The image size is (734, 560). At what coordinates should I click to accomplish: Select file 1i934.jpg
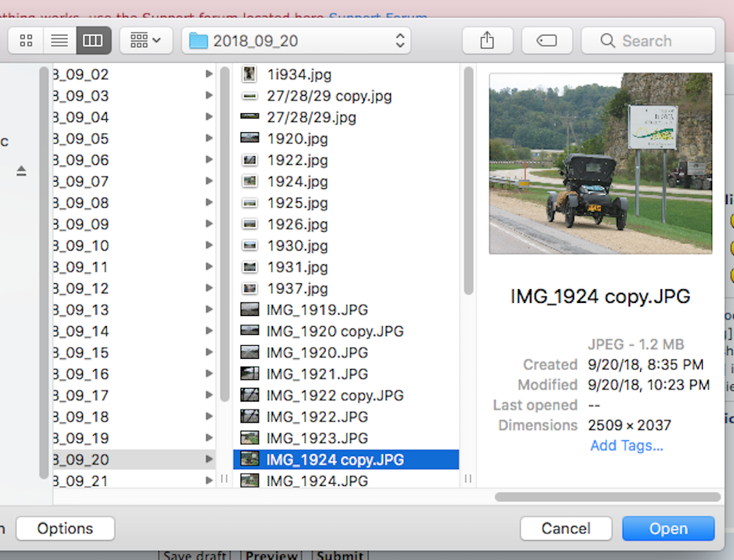[299, 74]
